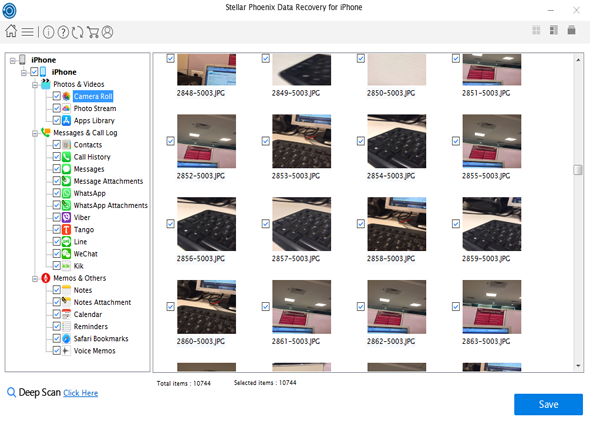Viewport: 590px width, 421px height.
Task: Click the Voice Memos icon
Action: click(66, 351)
